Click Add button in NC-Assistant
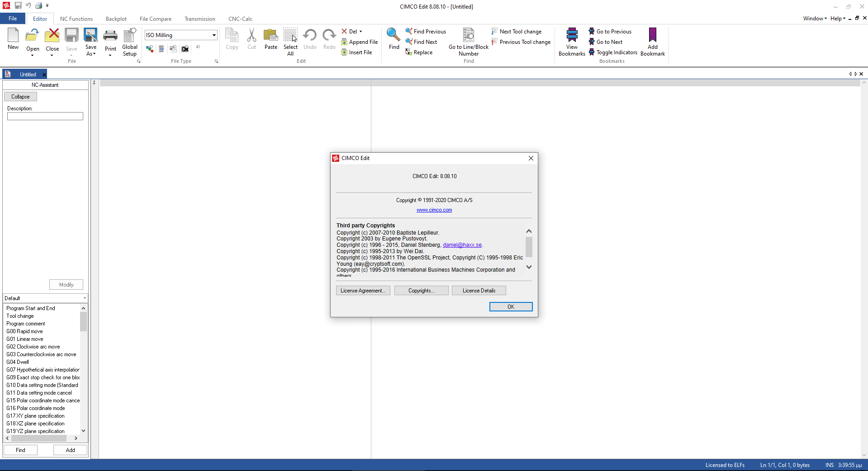This screenshot has height=471, width=868. click(70, 450)
